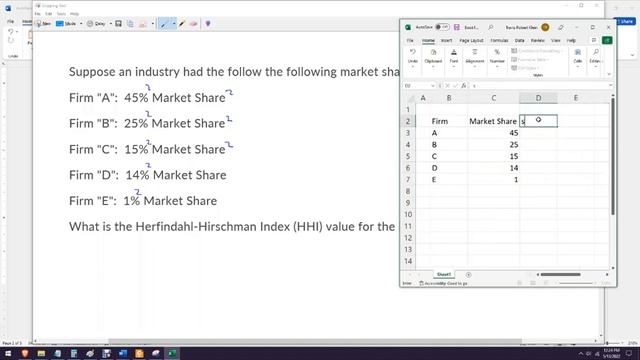Open the Excel File tab
640x360 pixels.
pyautogui.click(x=410, y=40)
